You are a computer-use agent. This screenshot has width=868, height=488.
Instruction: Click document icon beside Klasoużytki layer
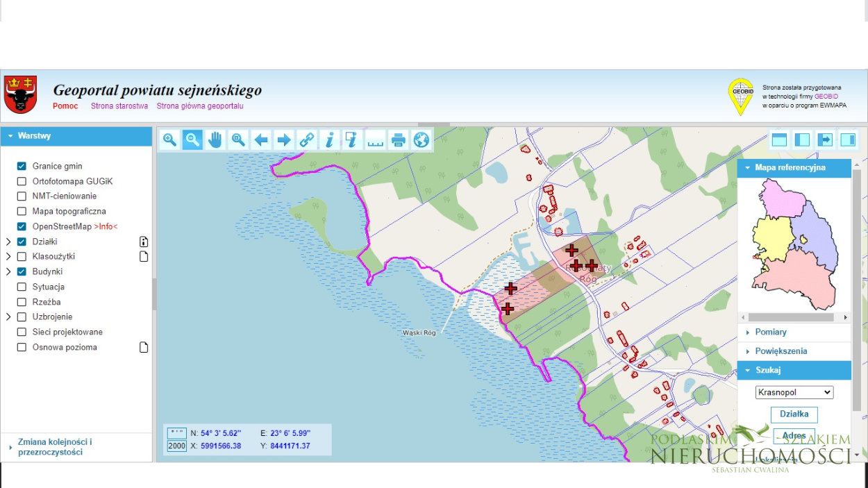coord(144,257)
